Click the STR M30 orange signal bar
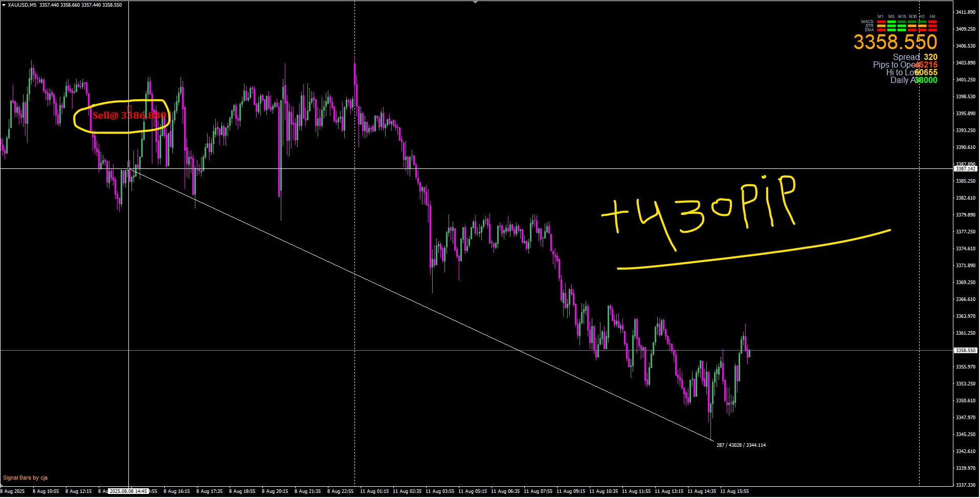 912,26
